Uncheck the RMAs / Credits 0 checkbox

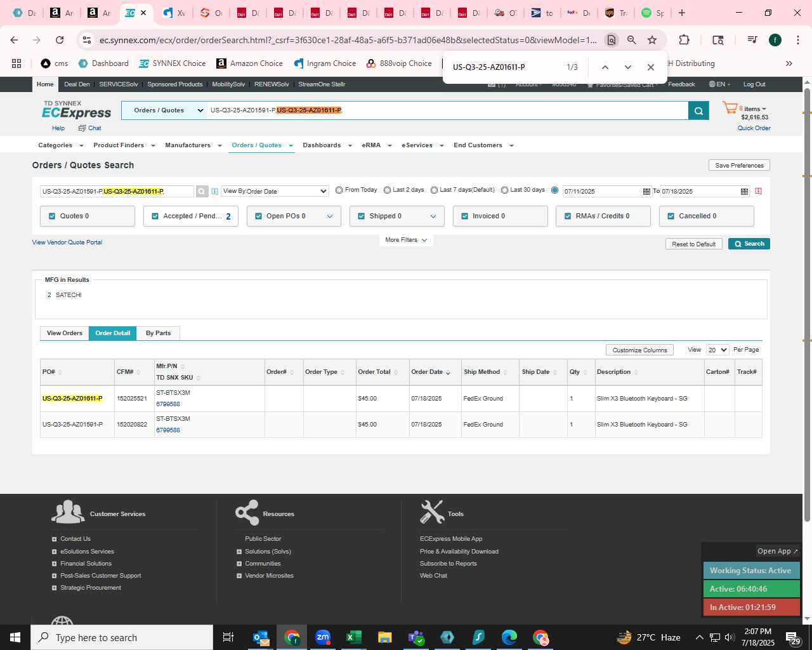tap(568, 216)
